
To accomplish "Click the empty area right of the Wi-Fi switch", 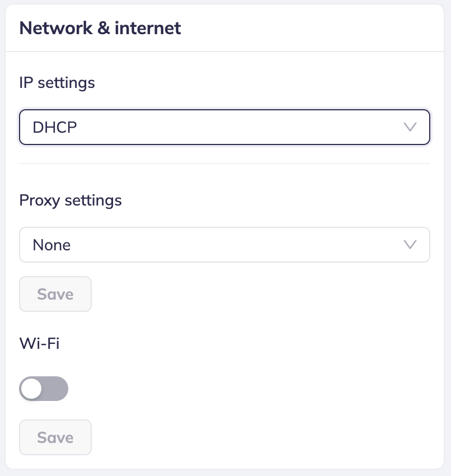I will (224, 389).
